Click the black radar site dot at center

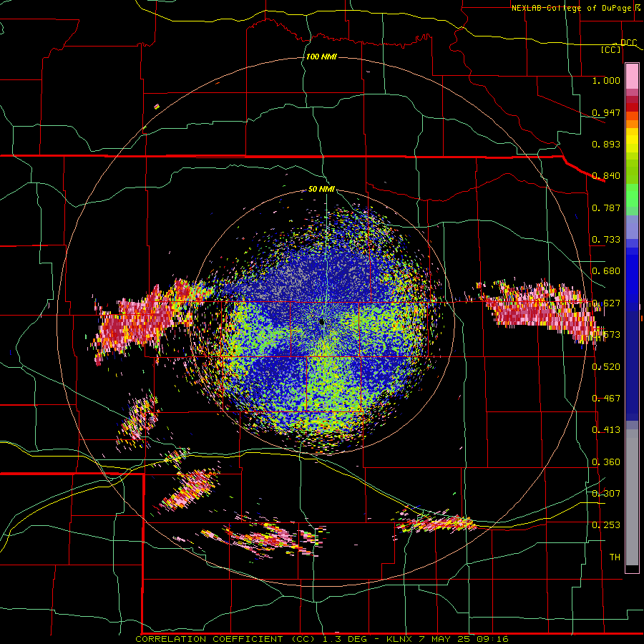(x=321, y=321)
